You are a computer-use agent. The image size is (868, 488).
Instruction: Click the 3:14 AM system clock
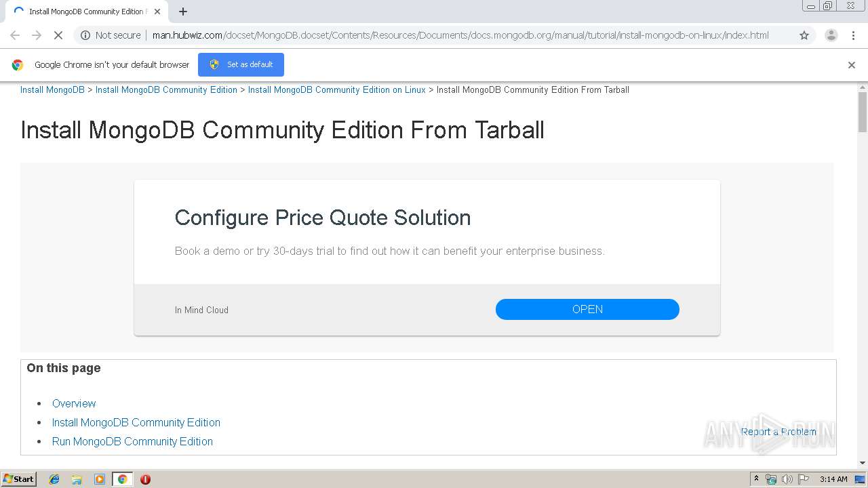click(x=833, y=479)
